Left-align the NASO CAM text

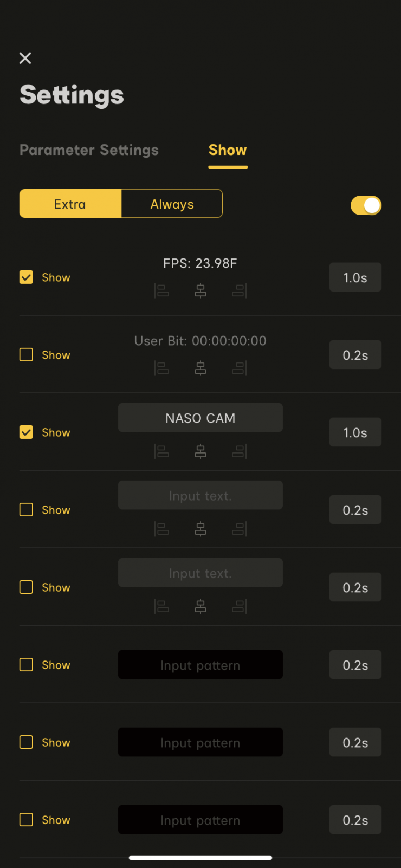click(x=162, y=451)
